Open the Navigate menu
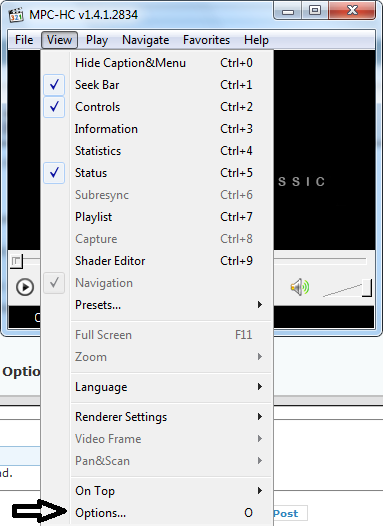The width and height of the screenshot is (383, 526). (146, 40)
